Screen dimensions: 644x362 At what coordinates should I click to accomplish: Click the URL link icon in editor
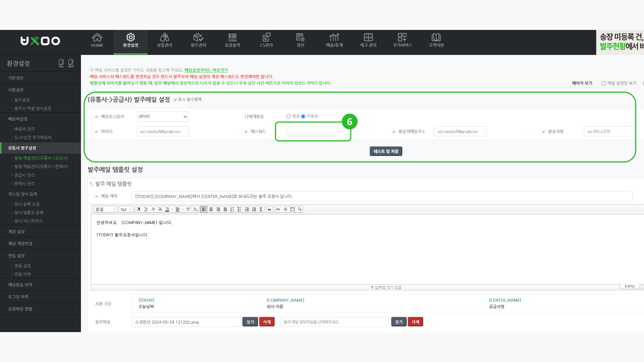pyautogui.click(x=278, y=209)
